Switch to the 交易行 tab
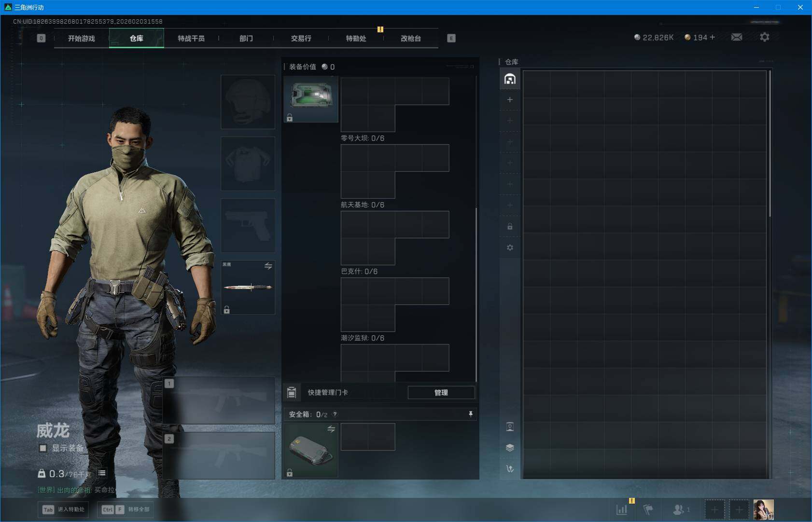The image size is (812, 522). coord(301,38)
